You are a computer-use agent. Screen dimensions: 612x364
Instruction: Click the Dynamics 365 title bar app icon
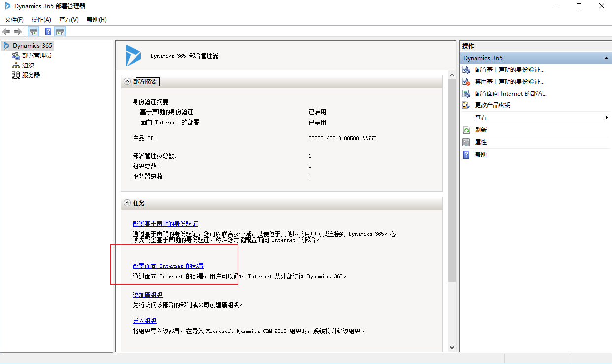pyautogui.click(x=7, y=6)
